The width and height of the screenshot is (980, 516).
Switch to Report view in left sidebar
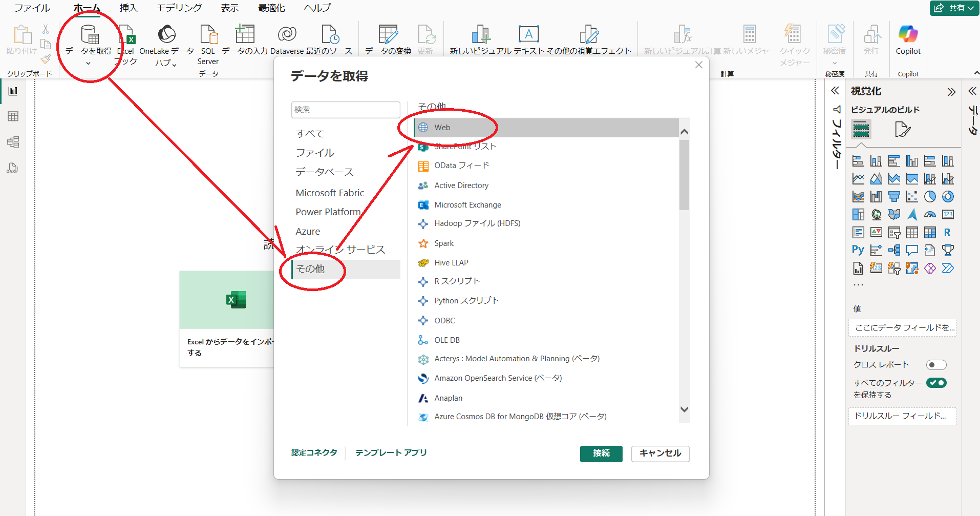point(13,91)
